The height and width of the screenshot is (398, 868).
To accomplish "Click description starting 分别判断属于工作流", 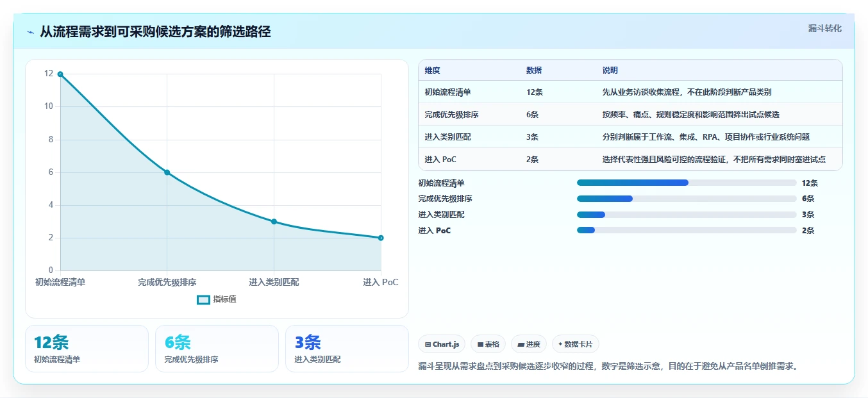I will pos(706,137).
